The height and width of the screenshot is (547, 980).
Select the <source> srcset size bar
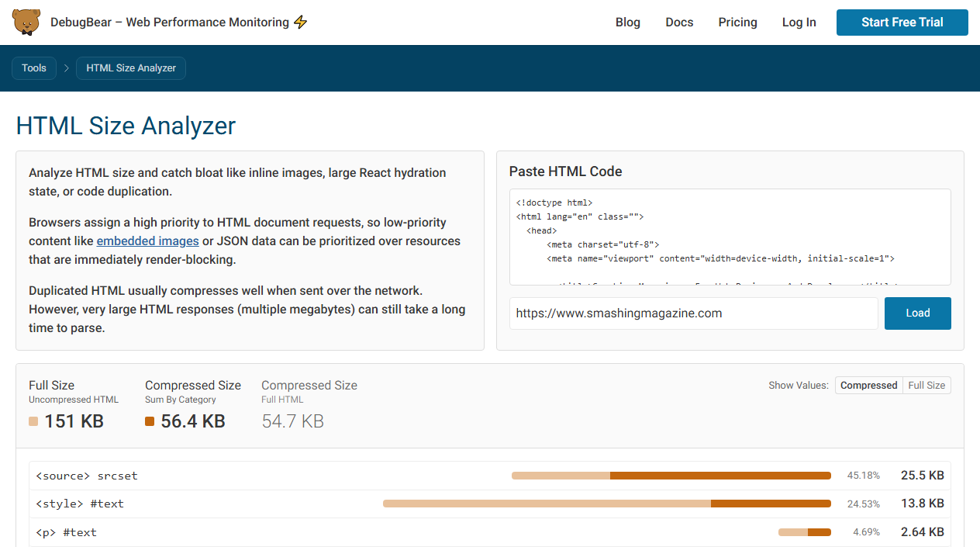[x=671, y=475]
